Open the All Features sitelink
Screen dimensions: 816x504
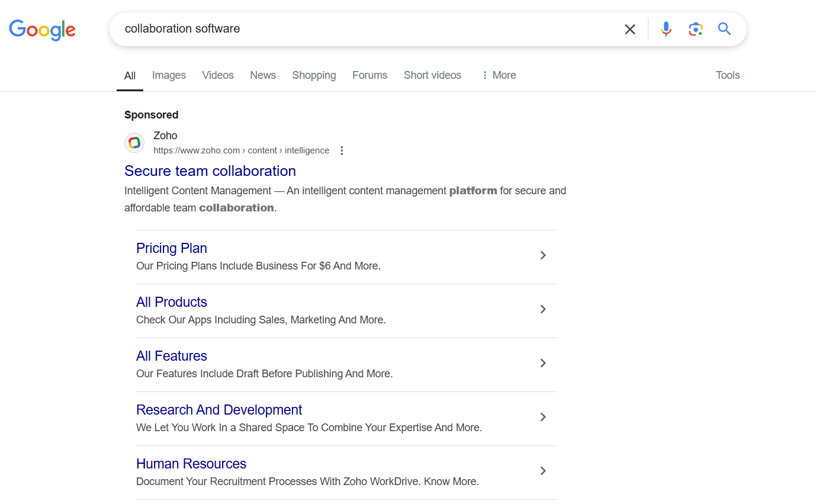[172, 356]
